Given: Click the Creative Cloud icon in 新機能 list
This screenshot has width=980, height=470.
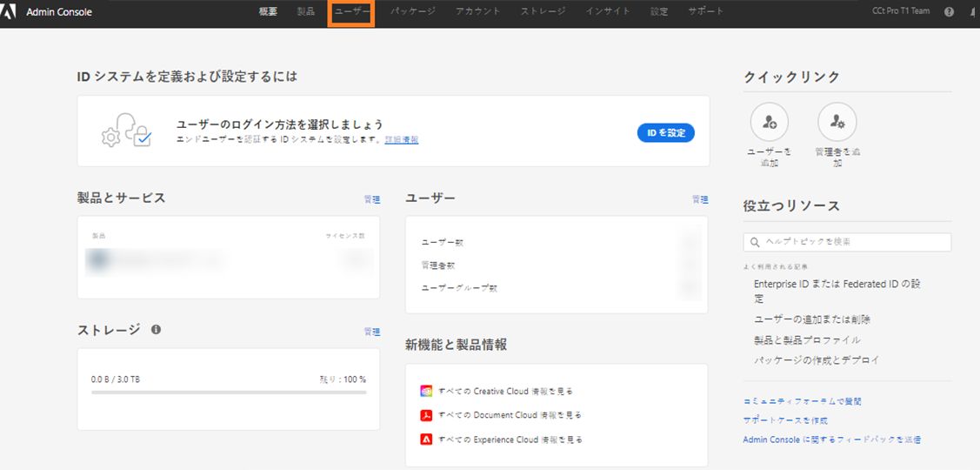Looking at the screenshot, I should point(426,391).
